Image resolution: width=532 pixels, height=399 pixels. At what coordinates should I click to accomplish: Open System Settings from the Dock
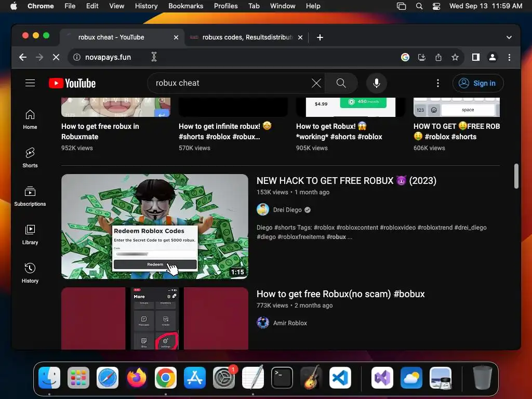224,378
